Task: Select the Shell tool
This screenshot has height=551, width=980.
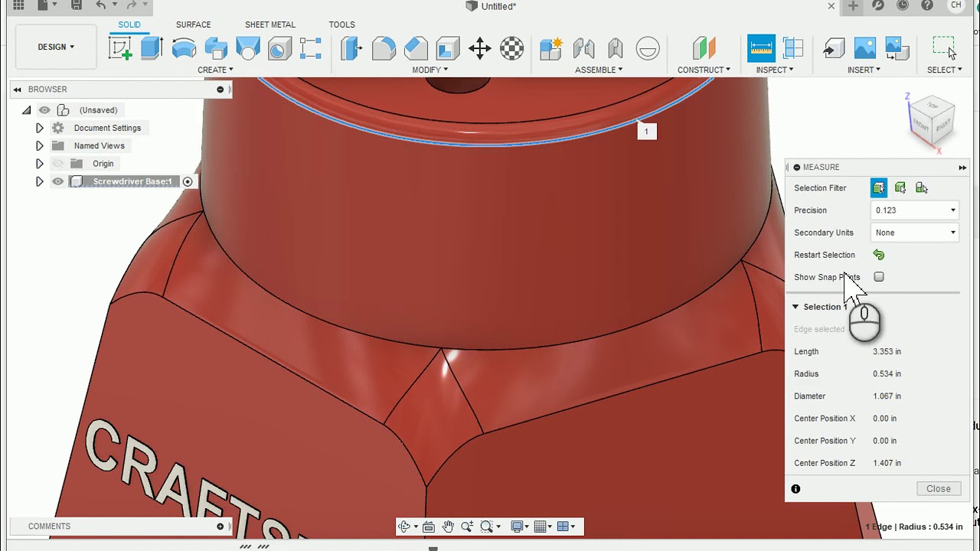Action: (x=448, y=49)
